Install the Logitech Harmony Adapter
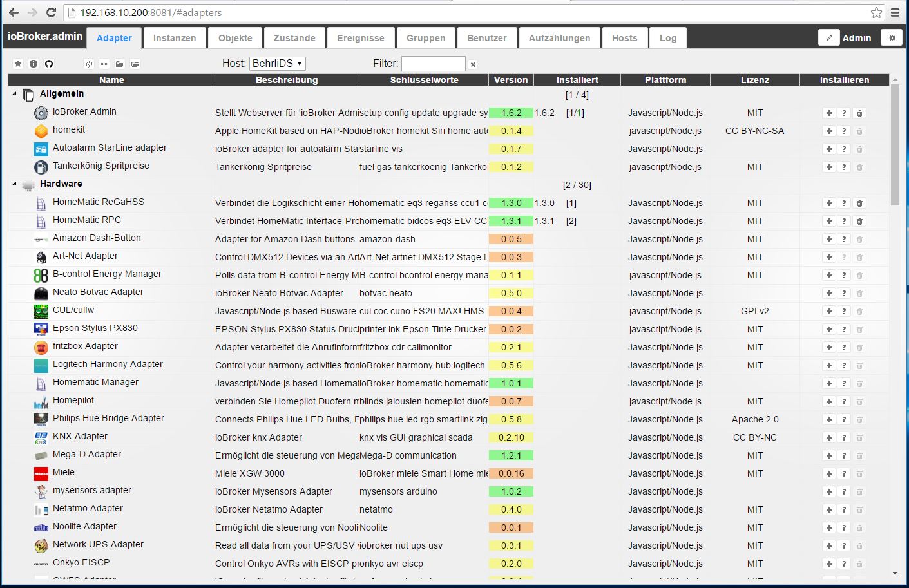The height and width of the screenshot is (588, 909). [x=829, y=365]
